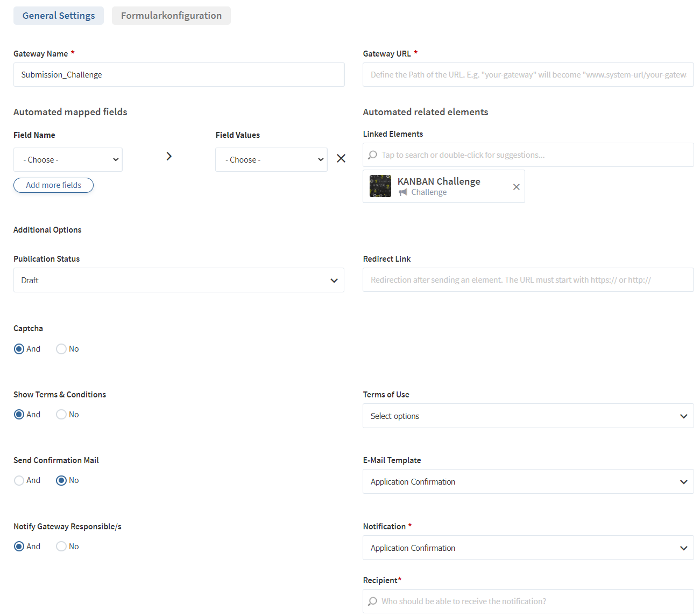Open the E-Mail Template dropdown
This screenshot has height=616, width=700.
[x=528, y=482]
